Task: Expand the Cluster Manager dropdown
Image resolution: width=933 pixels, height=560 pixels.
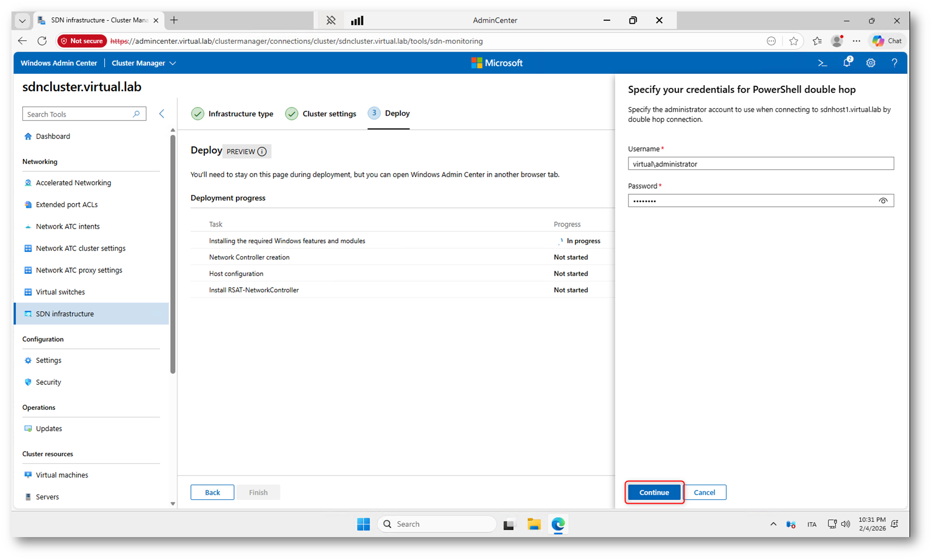Action: 144,63
